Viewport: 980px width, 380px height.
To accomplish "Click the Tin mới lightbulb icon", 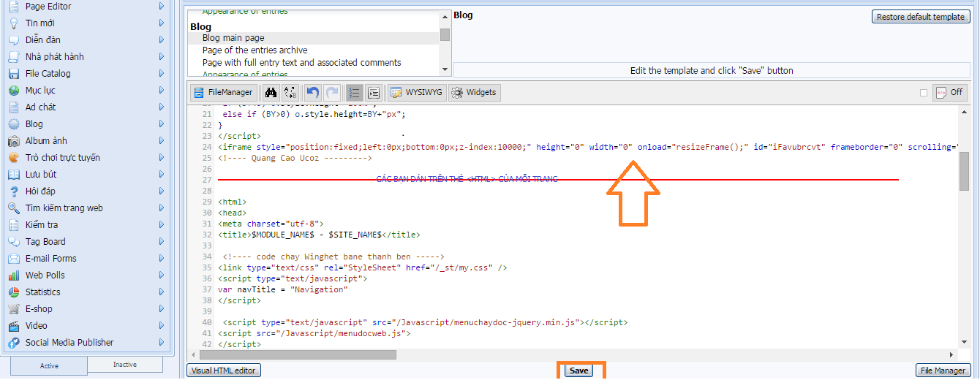I will tap(13, 23).
